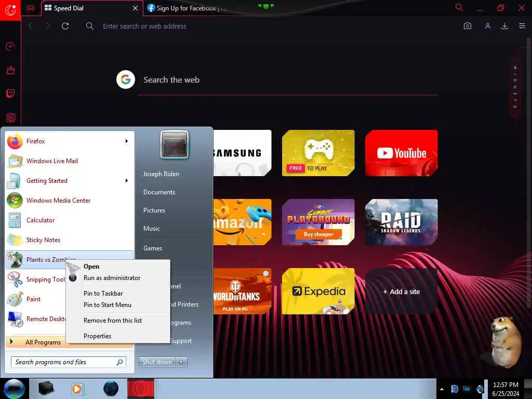Open Documents from Start menu
The image size is (532, 399).
[159, 192]
